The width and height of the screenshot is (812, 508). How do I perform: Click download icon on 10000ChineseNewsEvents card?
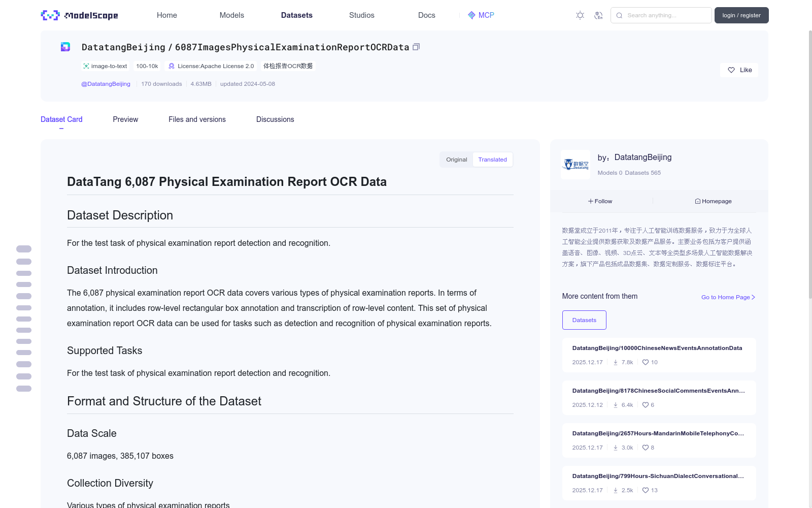tap(616, 362)
